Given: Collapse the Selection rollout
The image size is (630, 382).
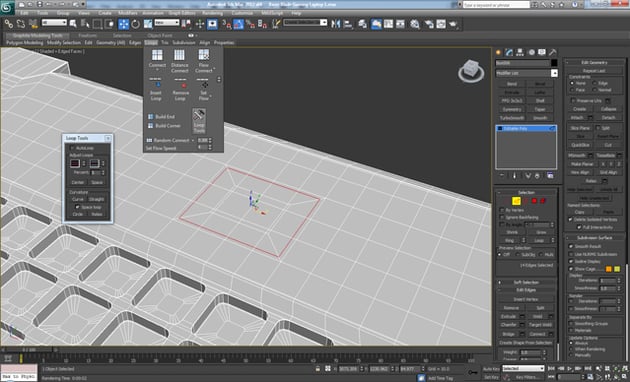Looking at the screenshot, I should point(526,192).
